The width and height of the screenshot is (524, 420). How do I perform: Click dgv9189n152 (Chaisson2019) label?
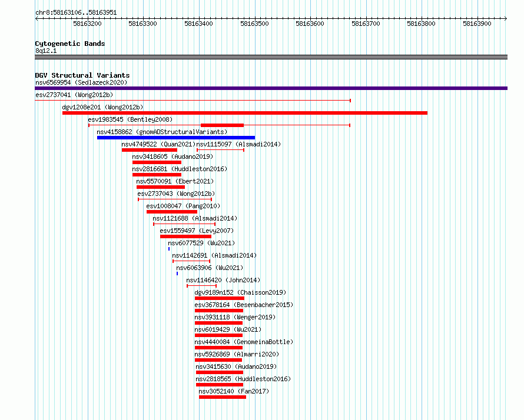[240, 292]
